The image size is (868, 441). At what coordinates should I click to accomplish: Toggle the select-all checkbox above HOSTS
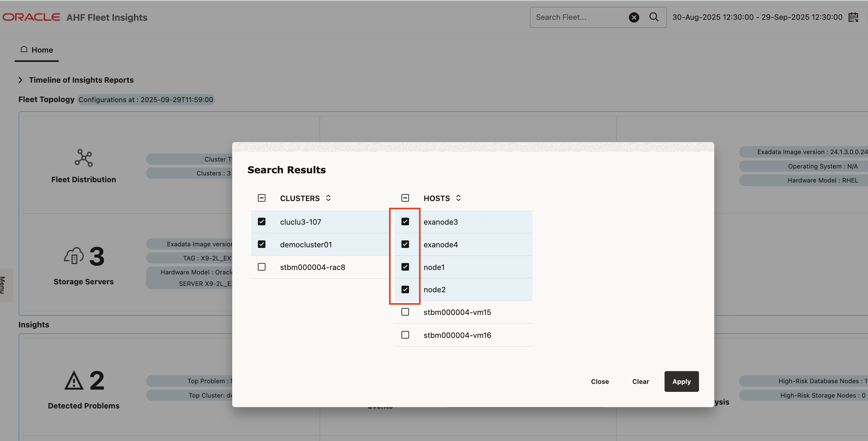405,198
